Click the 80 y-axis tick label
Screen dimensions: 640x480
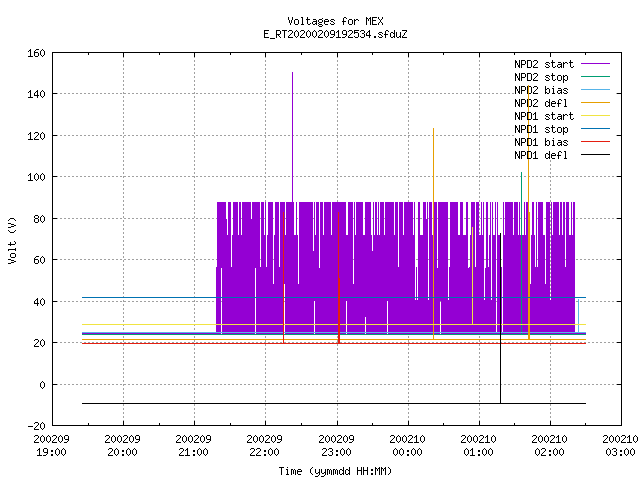pyautogui.click(x=39, y=219)
